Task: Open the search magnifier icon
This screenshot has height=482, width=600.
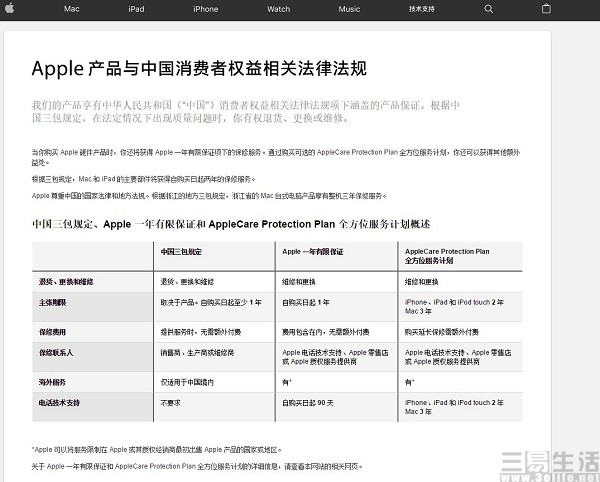Action: (x=489, y=9)
